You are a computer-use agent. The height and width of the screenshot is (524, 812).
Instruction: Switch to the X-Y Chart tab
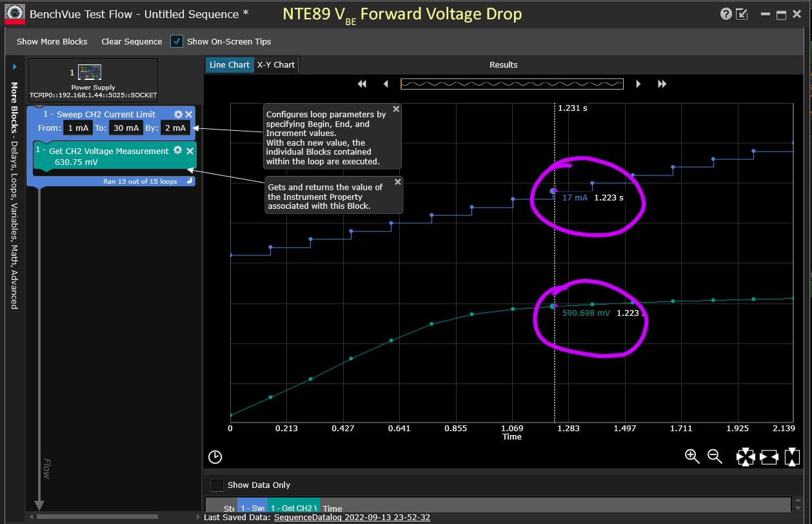[x=276, y=64]
